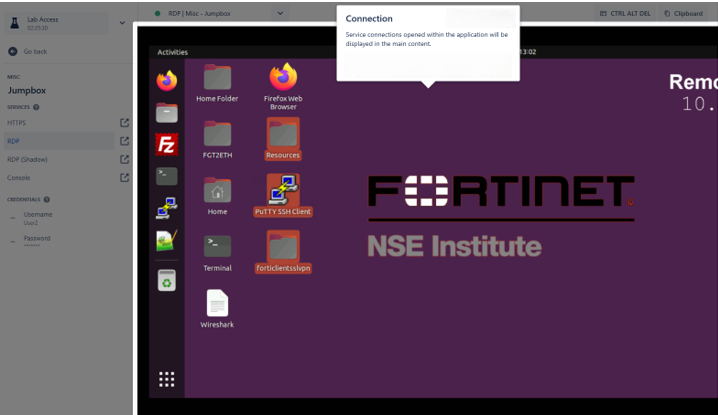Open the Files manager dock icon
This screenshot has height=415, width=718.
(167, 113)
